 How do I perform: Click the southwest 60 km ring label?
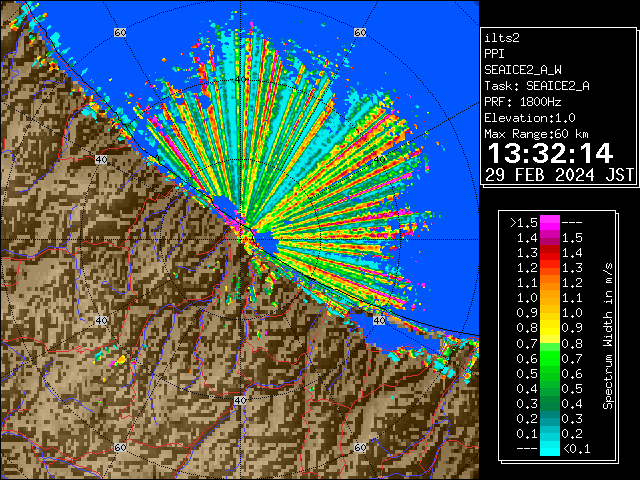(120, 447)
